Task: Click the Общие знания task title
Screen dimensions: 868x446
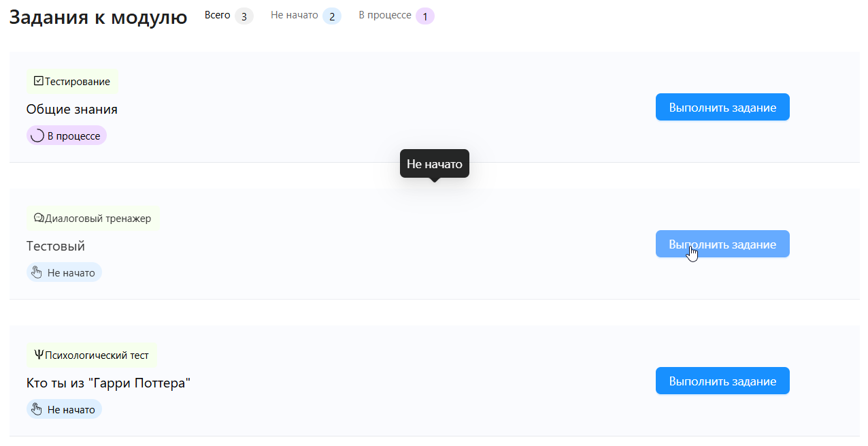Action: pos(72,109)
